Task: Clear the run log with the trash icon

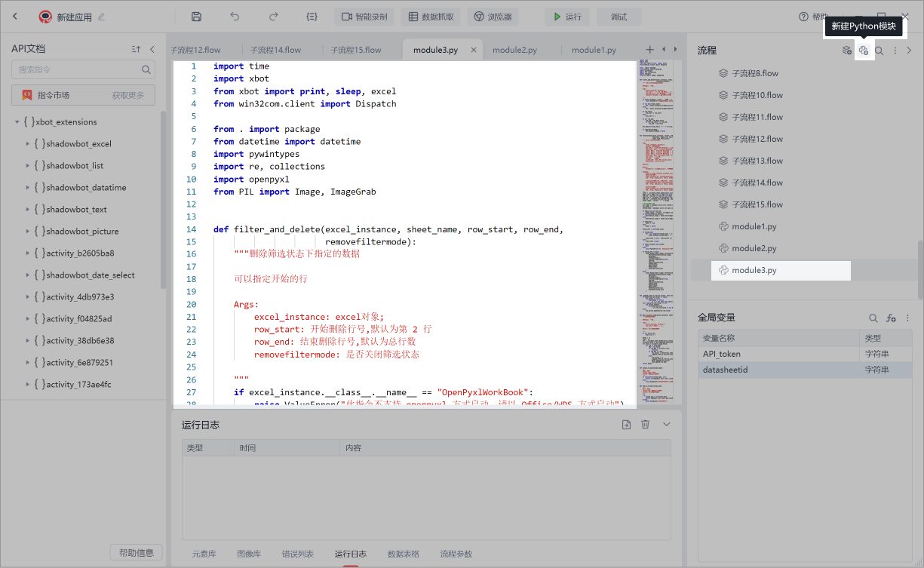Action: point(646,425)
